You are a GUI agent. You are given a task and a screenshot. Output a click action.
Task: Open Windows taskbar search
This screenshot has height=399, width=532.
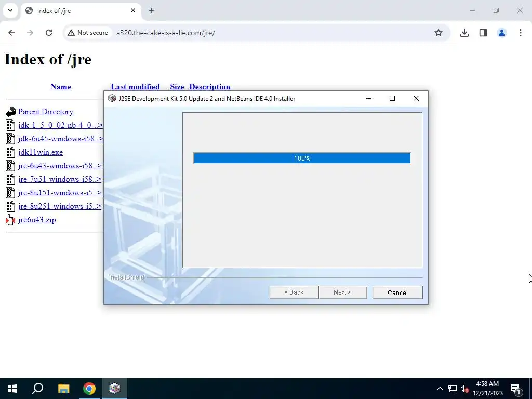click(x=37, y=389)
